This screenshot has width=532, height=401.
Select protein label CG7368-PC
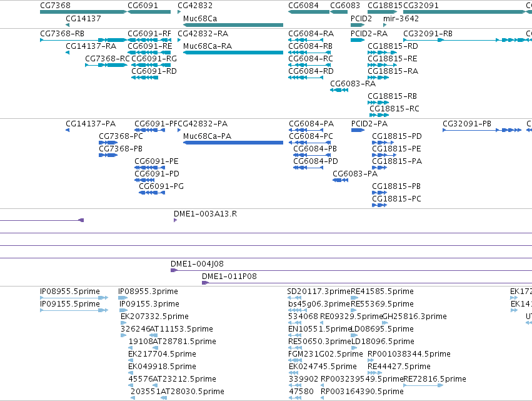click(x=121, y=136)
